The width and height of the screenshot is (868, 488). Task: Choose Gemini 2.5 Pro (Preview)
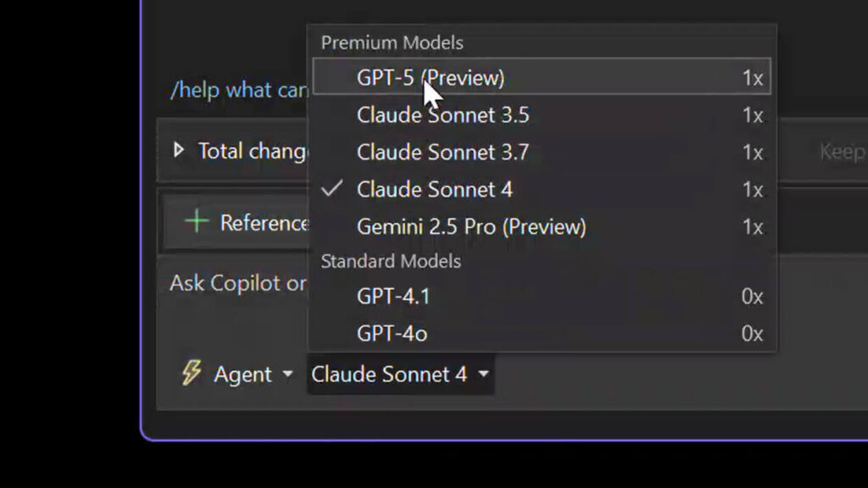[x=471, y=226]
